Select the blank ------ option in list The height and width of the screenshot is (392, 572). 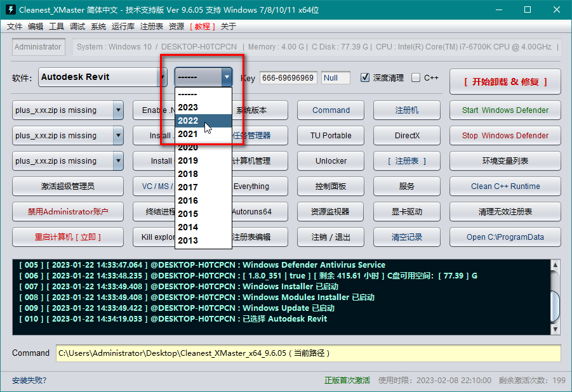pyautogui.click(x=204, y=94)
